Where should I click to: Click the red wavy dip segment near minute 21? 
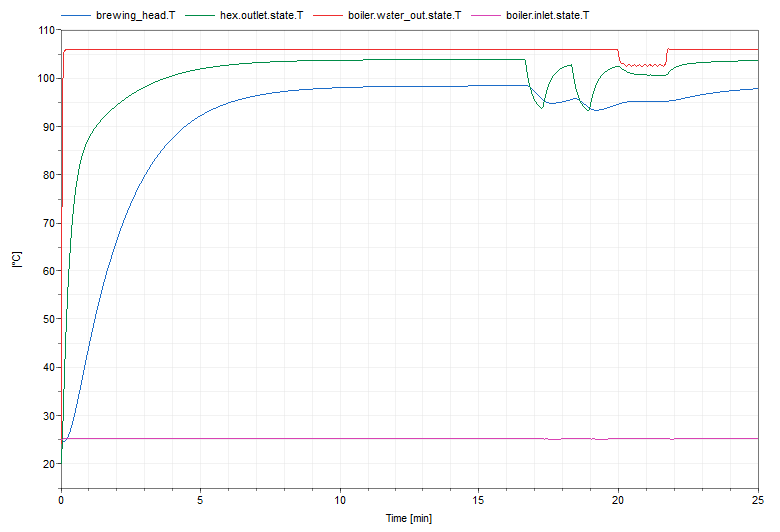[x=644, y=65]
